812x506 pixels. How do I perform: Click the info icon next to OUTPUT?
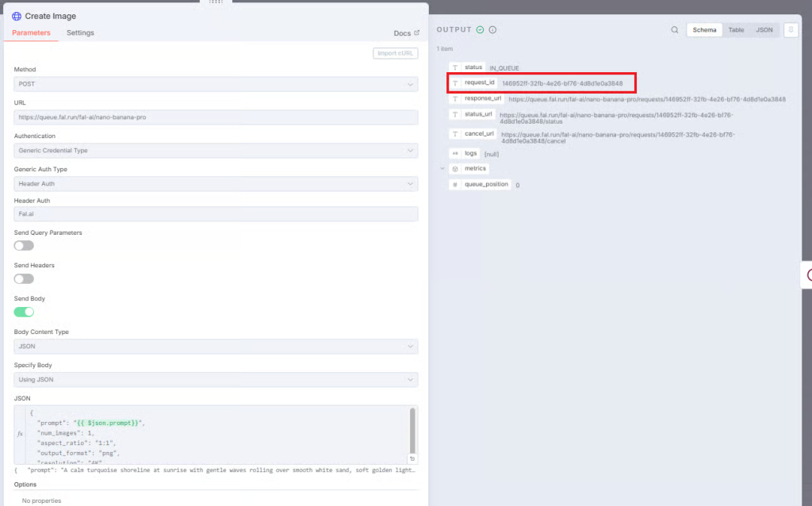click(492, 30)
